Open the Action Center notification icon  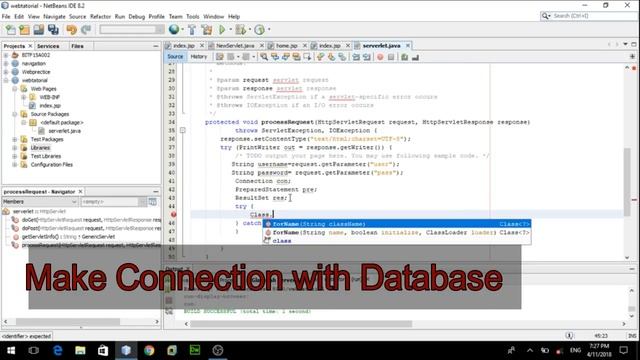624,350
